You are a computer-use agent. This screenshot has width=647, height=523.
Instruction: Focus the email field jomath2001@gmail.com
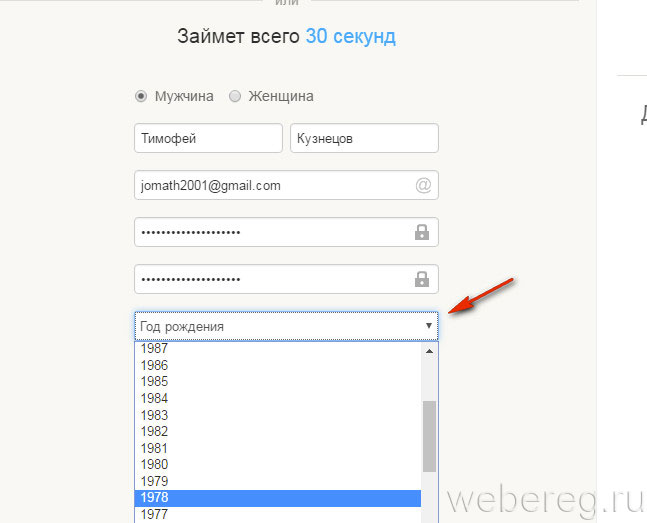[x=270, y=185]
